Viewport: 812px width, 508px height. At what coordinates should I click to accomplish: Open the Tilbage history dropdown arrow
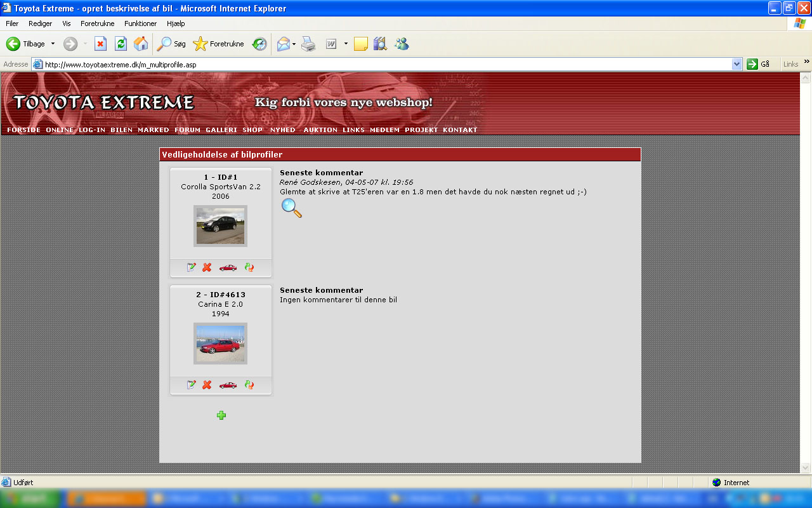[53, 44]
